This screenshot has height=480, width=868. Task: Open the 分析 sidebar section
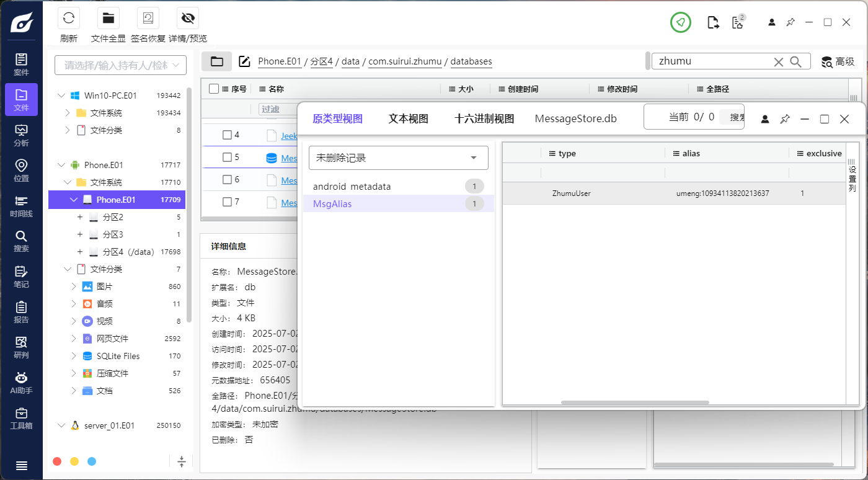tap(21, 135)
